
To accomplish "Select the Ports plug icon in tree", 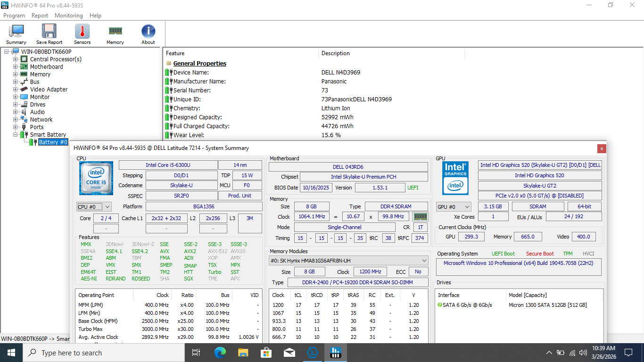I will point(24,127).
